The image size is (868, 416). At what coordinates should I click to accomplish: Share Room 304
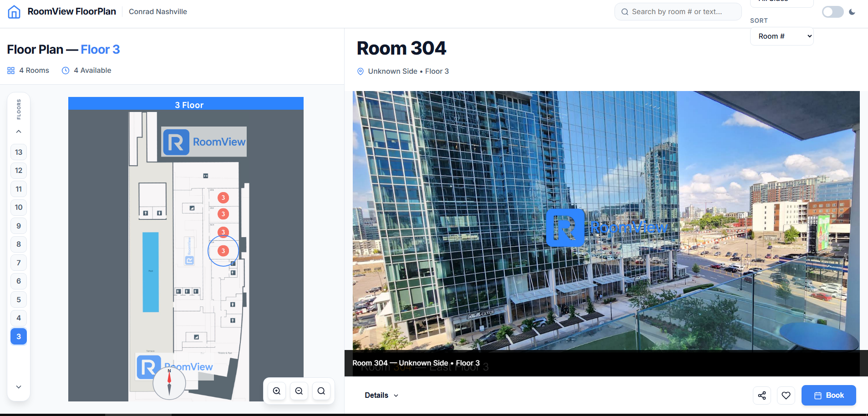[x=762, y=396]
